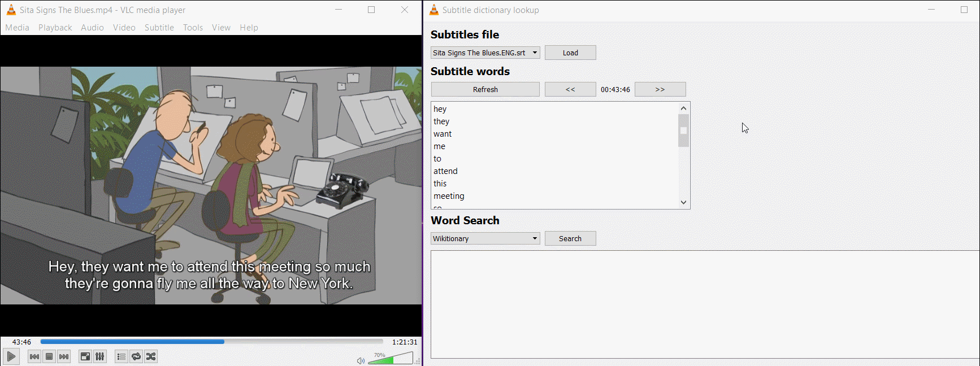Show extended settings in VLC
Screen dimensions: 980x366
point(100,356)
